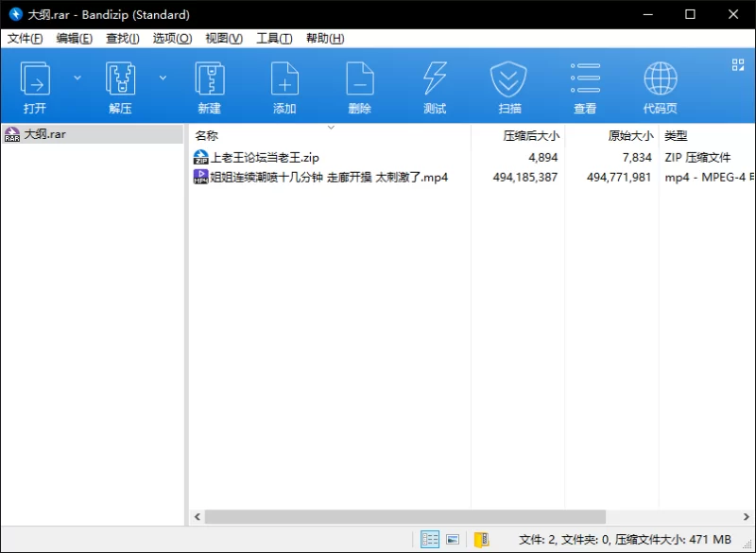Expand the dropdown arrow beside Open (打开)
756x553 pixels.
(x=77, y=78)
